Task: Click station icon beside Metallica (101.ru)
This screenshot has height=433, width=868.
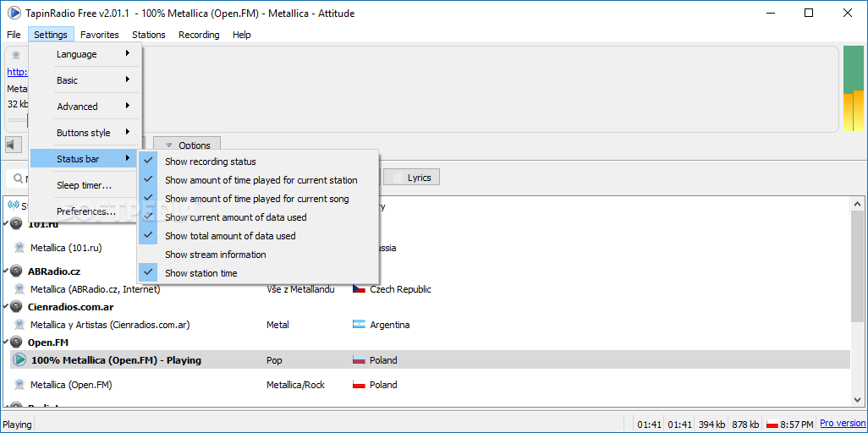Action: coord(19,248)
